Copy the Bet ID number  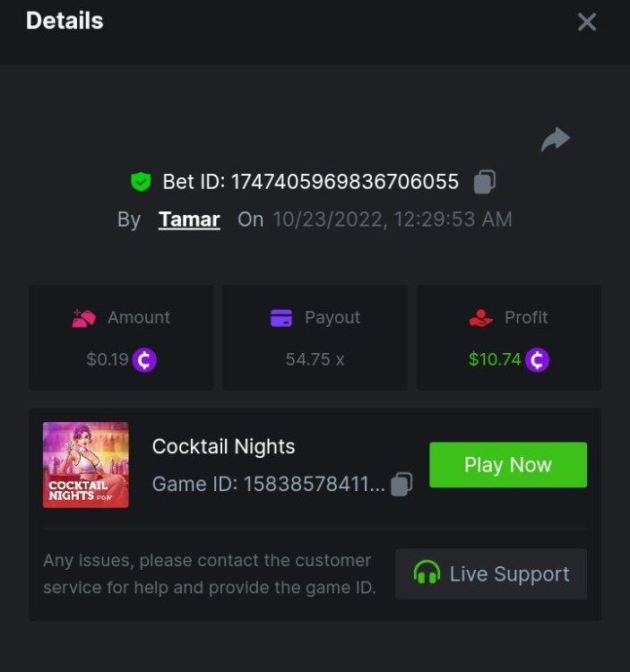click(x=484, y=182)
